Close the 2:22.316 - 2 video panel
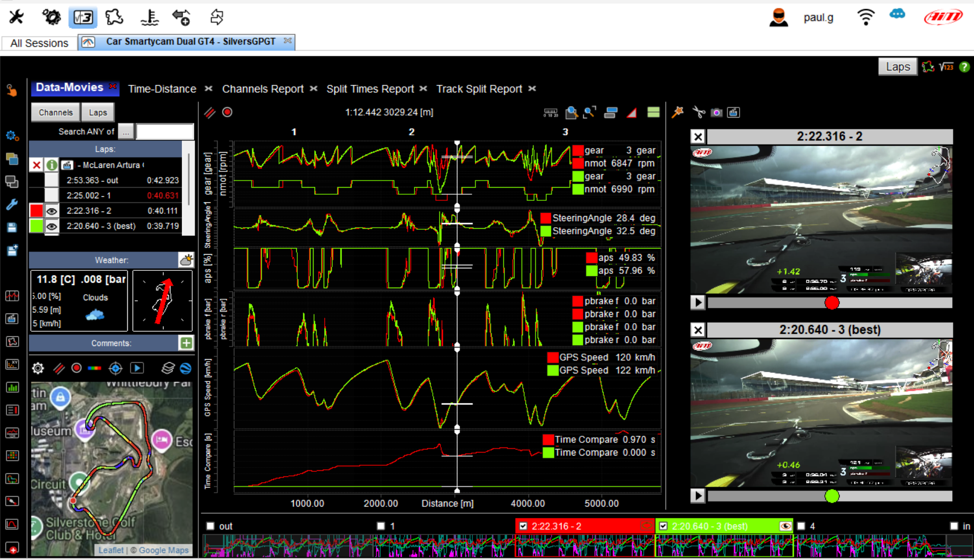 click(x=698, y=136)
